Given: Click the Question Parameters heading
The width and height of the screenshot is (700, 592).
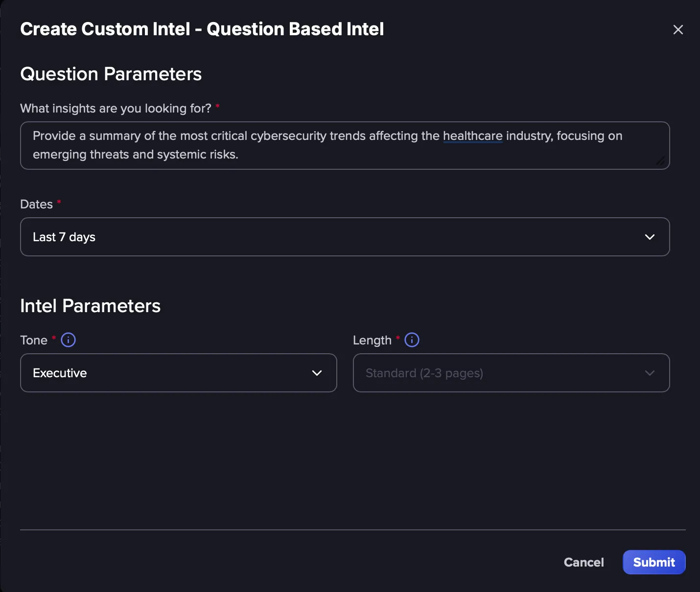Looking at the screenshot, I should (111, 74).
